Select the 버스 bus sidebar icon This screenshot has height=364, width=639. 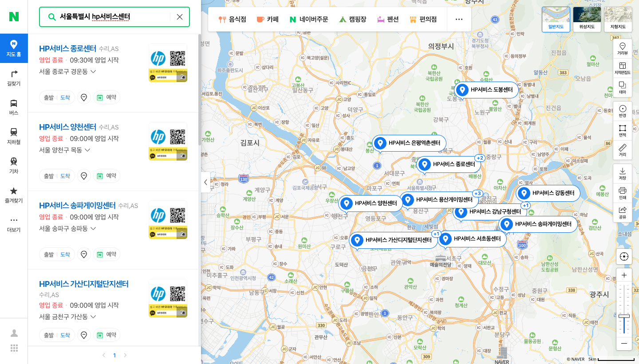coord(14,107)
